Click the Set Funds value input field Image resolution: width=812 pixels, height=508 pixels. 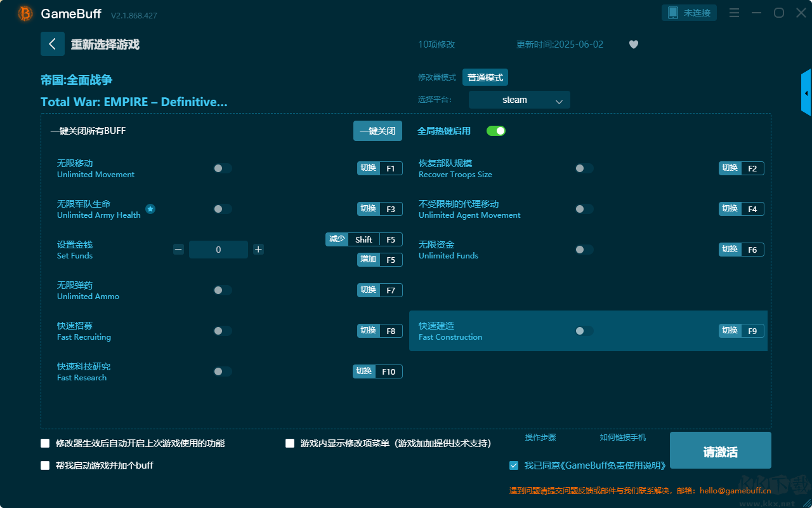pos(218,250)
